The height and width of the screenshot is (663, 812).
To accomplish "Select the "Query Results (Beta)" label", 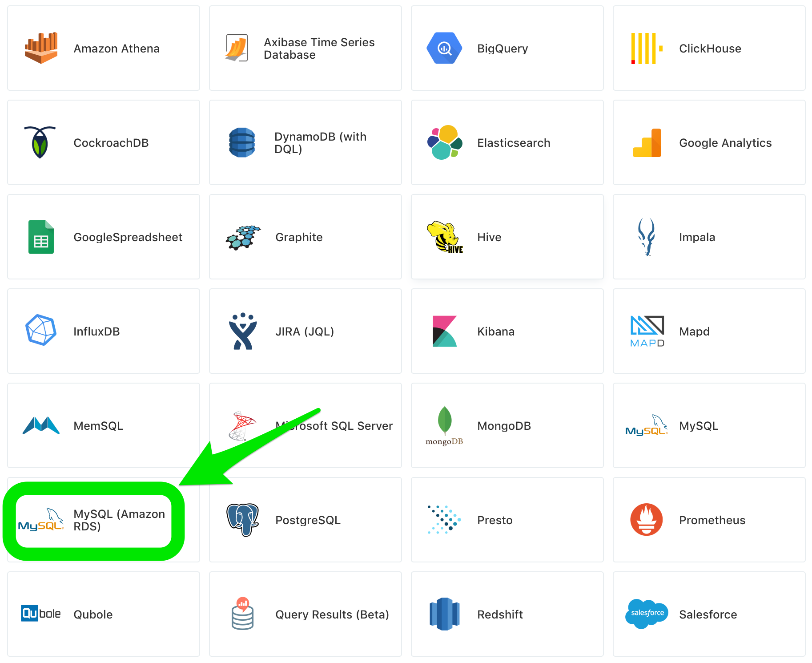I will 332,614.
